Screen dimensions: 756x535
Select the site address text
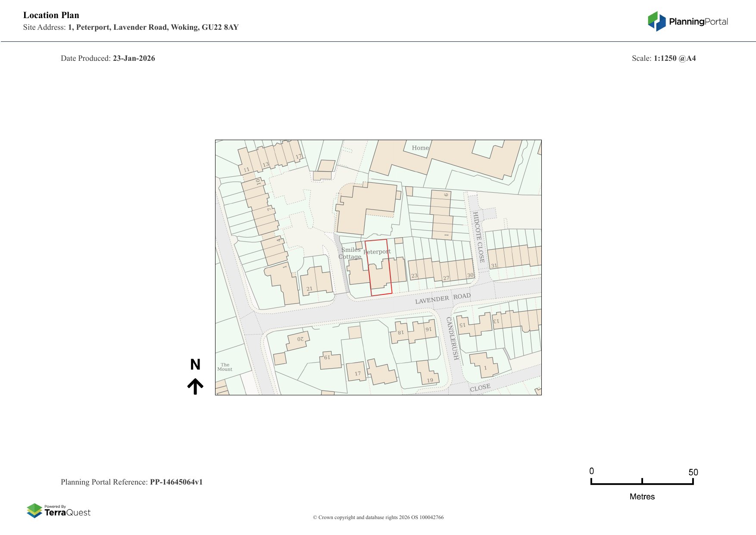pyautogui.click(x=153, y=27)
